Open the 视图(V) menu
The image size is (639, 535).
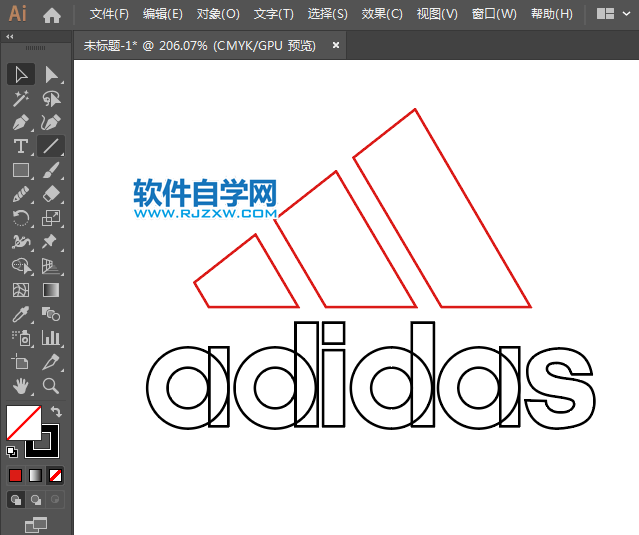point(437,14)
